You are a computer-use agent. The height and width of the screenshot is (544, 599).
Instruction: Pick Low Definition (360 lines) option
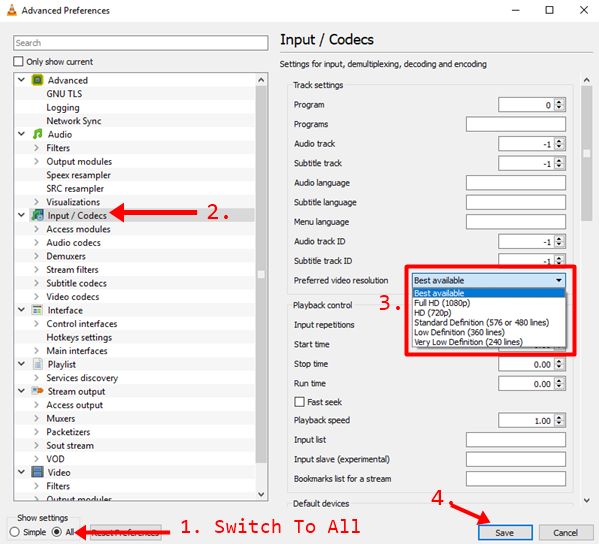(489, 332)
